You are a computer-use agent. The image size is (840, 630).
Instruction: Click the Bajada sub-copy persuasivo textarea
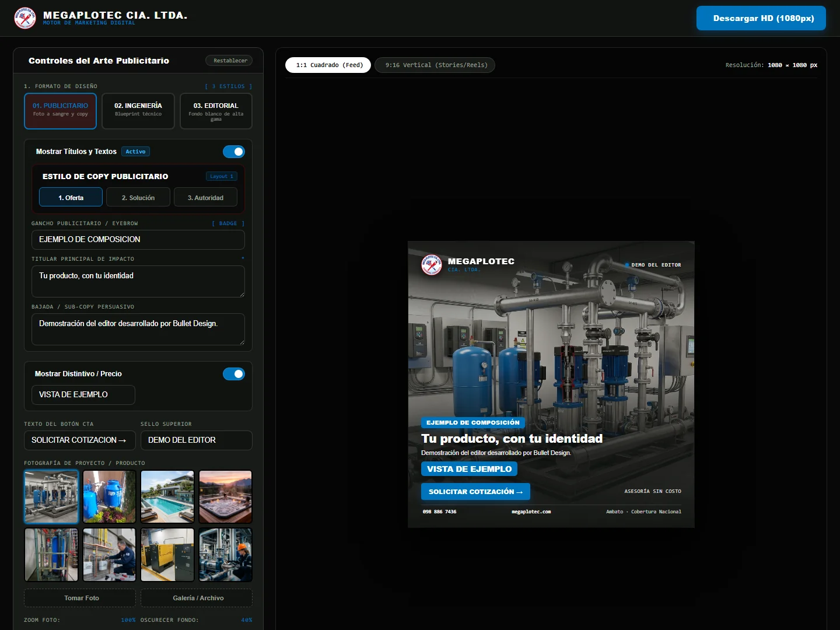point(138,330)
